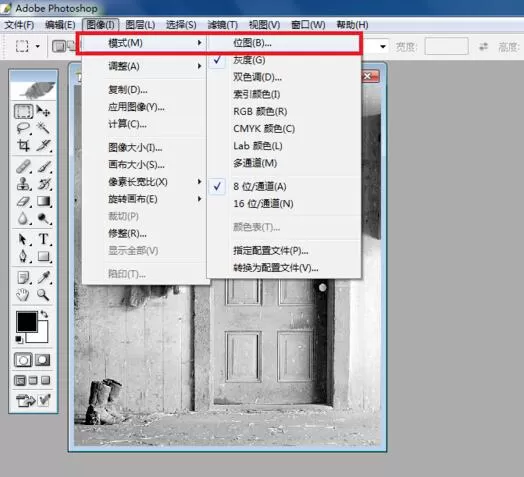Select the Crop tool

(x=23, y=145)
